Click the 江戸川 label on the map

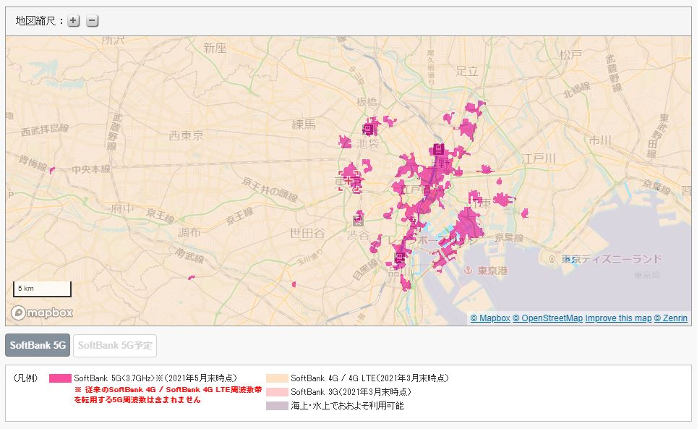539,158
